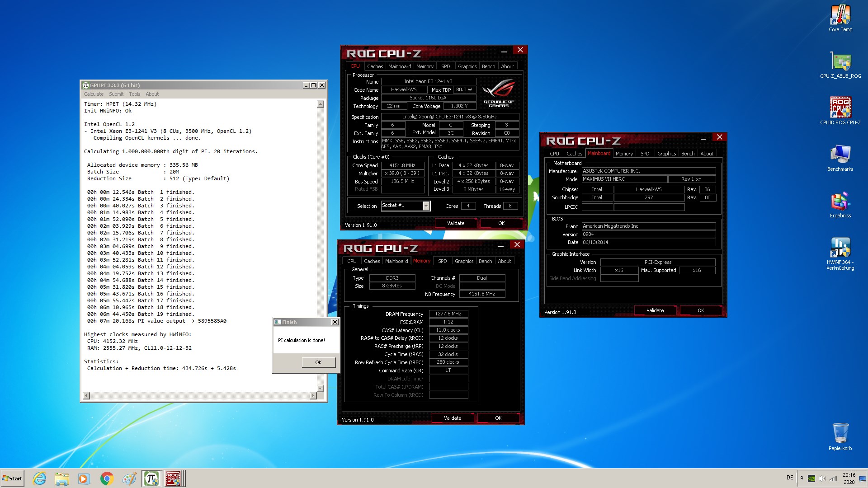Open CPUID ROG CPU-Z desktop shortcut

(840, 111)
